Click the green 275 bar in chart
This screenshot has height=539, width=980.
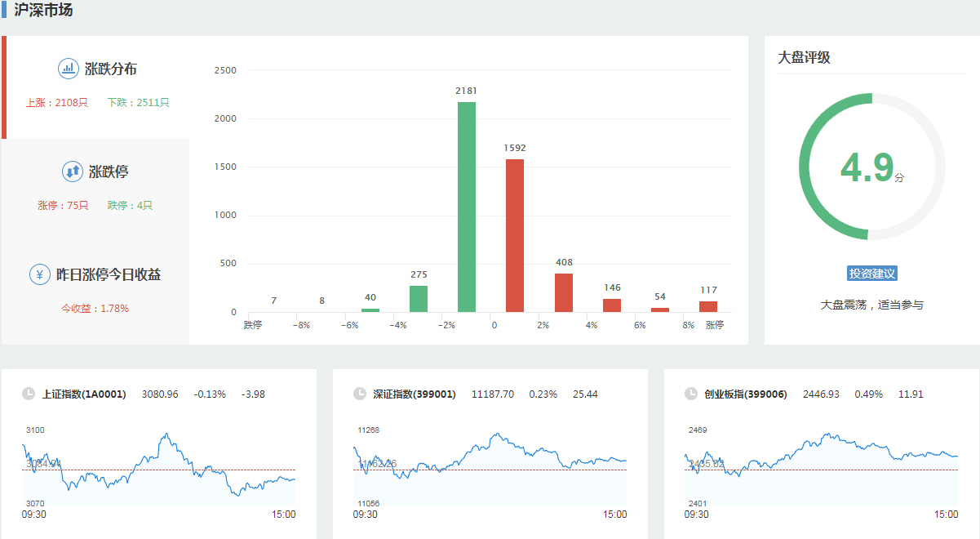coord(419,299)
